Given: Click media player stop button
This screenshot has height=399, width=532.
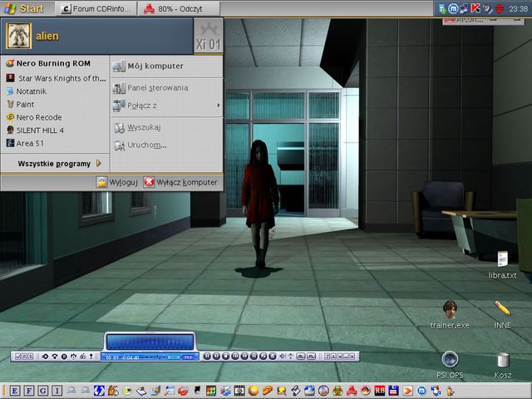Looking at the screenshot, I should 226,357.
